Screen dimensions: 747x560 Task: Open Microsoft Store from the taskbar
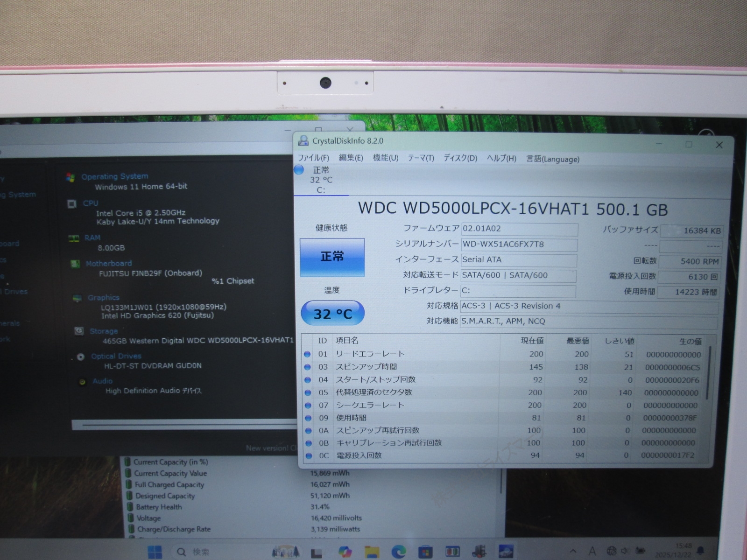[425, 552]
